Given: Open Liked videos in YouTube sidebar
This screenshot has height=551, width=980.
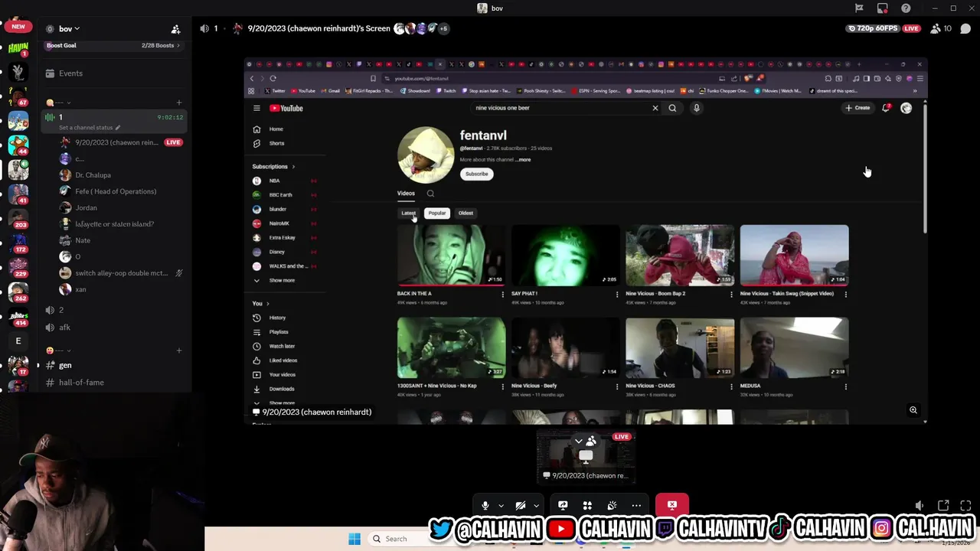Looking at the screenshot, I should tap(283, 360).
